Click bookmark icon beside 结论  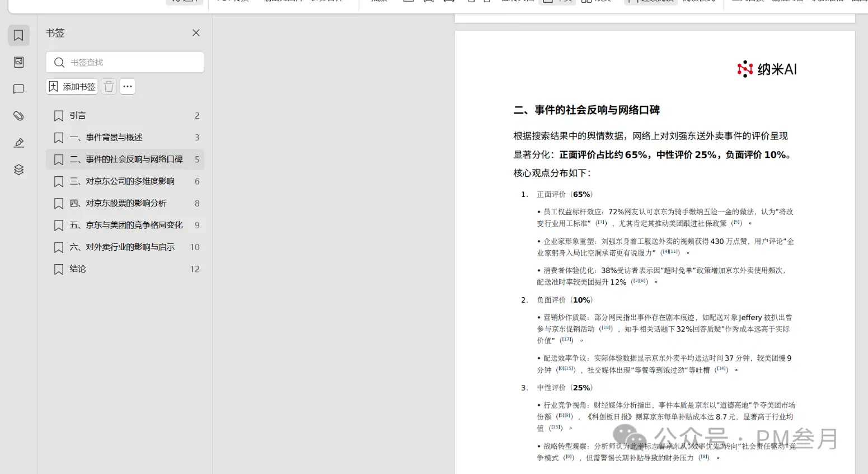tap(59, 269)
